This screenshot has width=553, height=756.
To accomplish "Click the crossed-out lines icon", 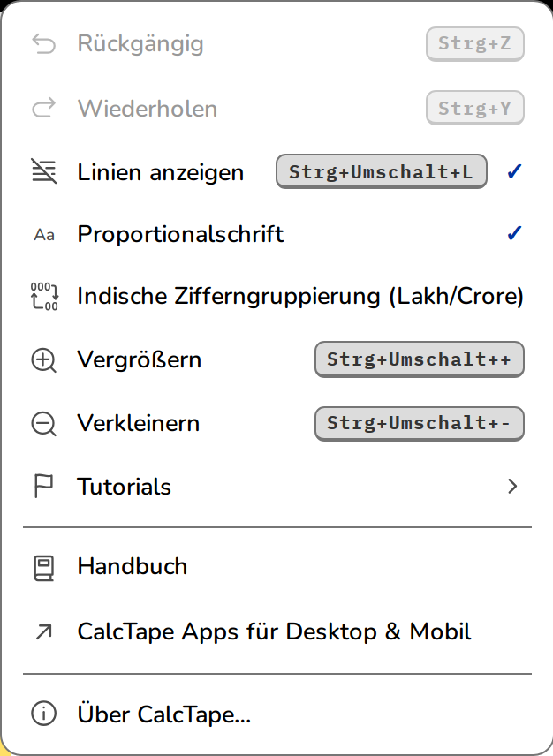I will tap(44, 171).
